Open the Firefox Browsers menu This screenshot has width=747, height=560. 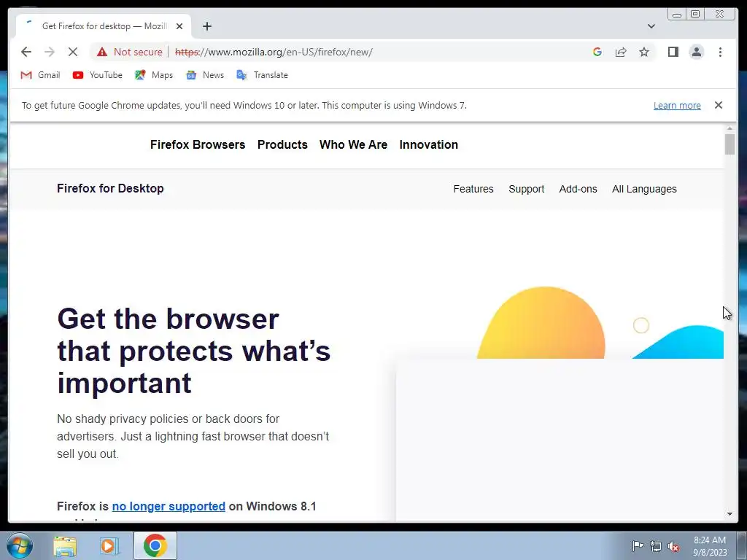click(198, 145)
